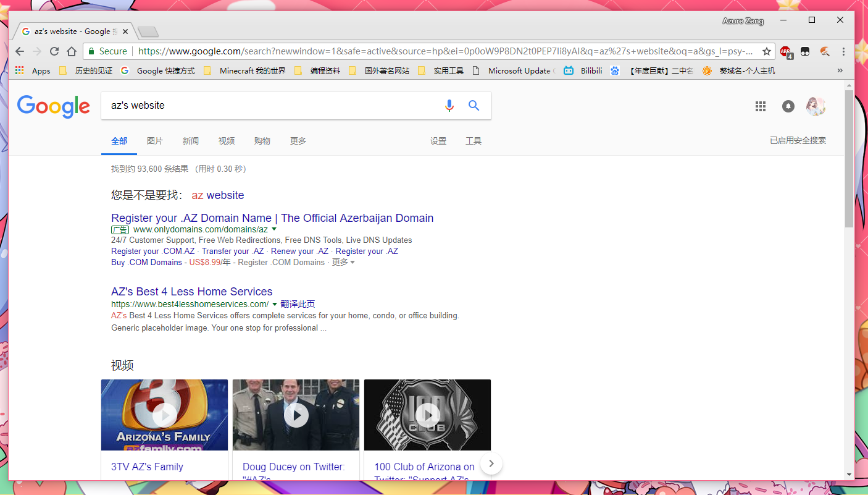Follow the 'az website' suggested search
The width and height of the screenshot is (868, 495).
point(218,195)
